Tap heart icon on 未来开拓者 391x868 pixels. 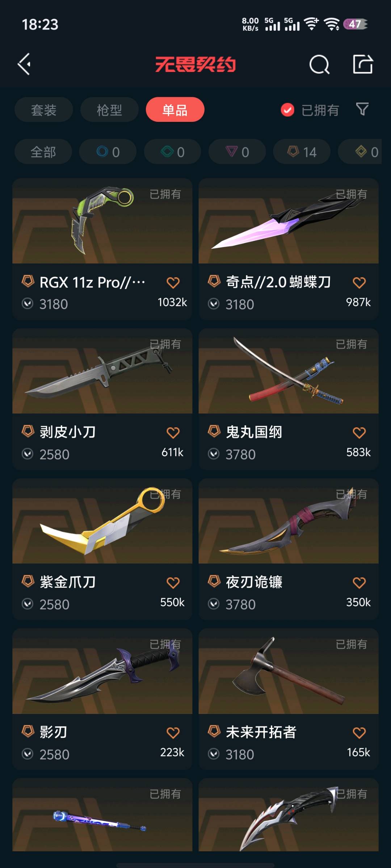tap(359, 733)
